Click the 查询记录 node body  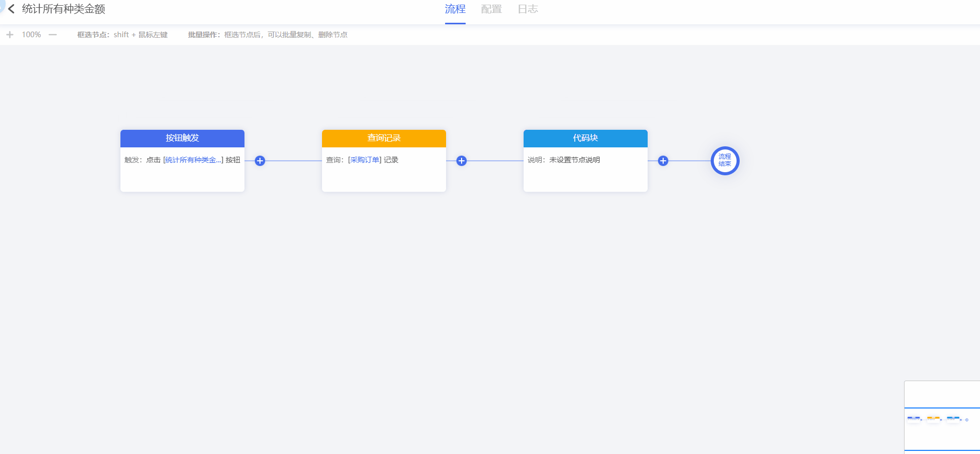384,177
